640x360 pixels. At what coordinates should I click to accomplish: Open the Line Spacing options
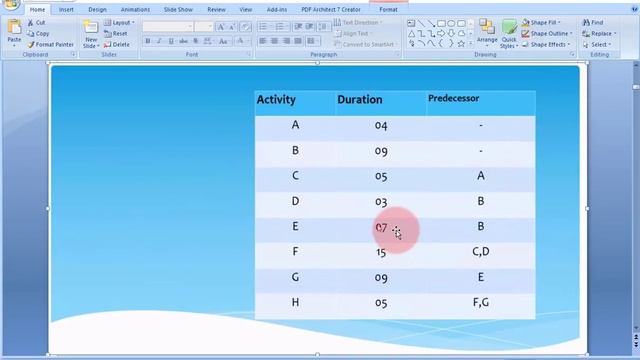(x=324, y=27)
